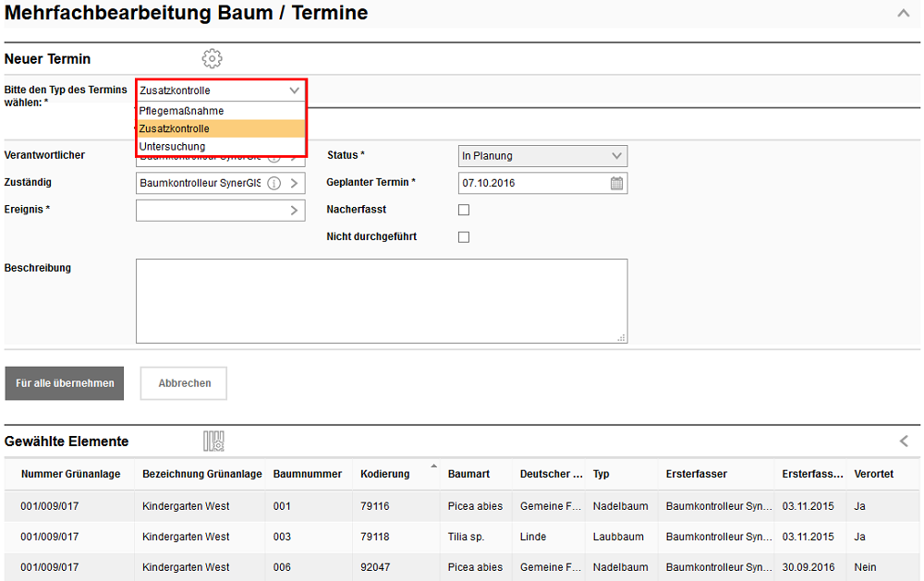Click Baumnummer 001 cell
This screenshot has width=924, height=581.
point(282,506)
